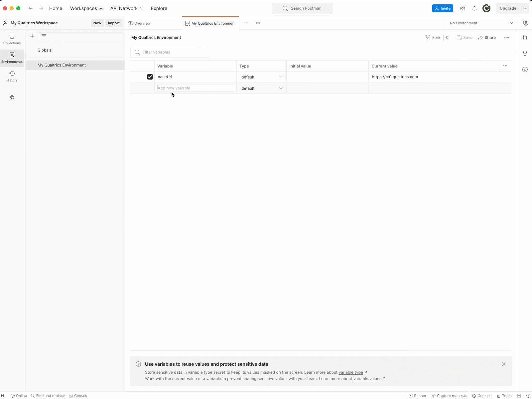
Task: Click the Share button
Action: (487, 38)
